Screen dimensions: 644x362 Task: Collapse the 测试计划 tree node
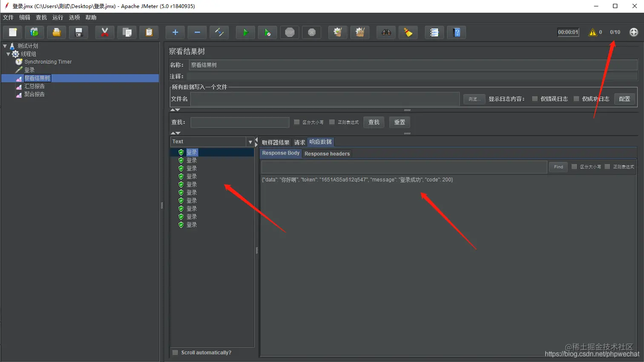pyautogui.click(x=5, y=46)
